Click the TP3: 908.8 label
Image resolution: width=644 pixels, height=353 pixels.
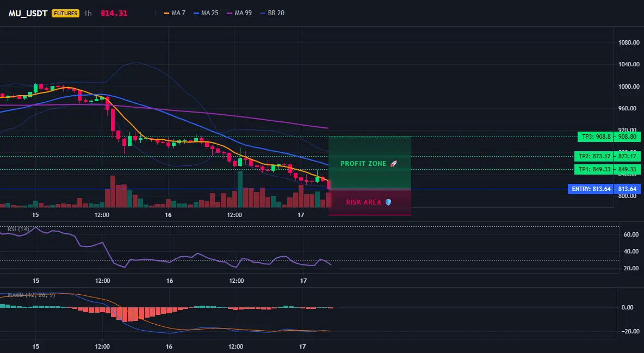pos(596,137)
